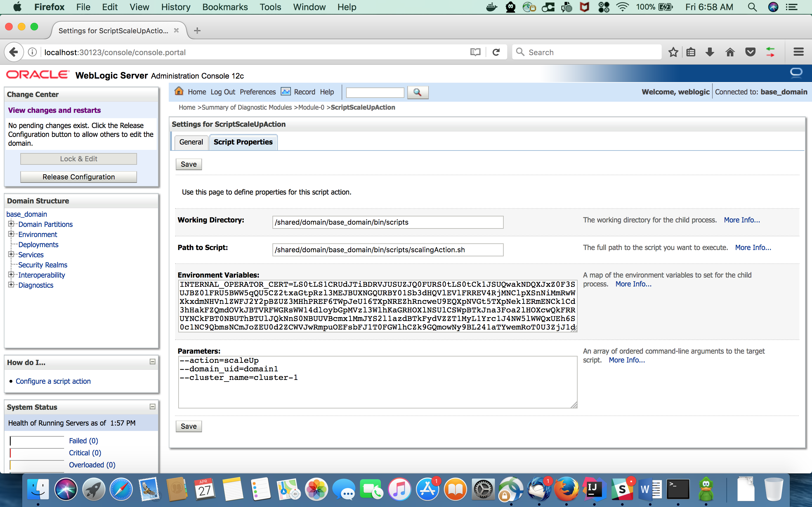Bookmark this page with the star icon
Viewport: 812px width, 507px height.
[x=673, y=52]
